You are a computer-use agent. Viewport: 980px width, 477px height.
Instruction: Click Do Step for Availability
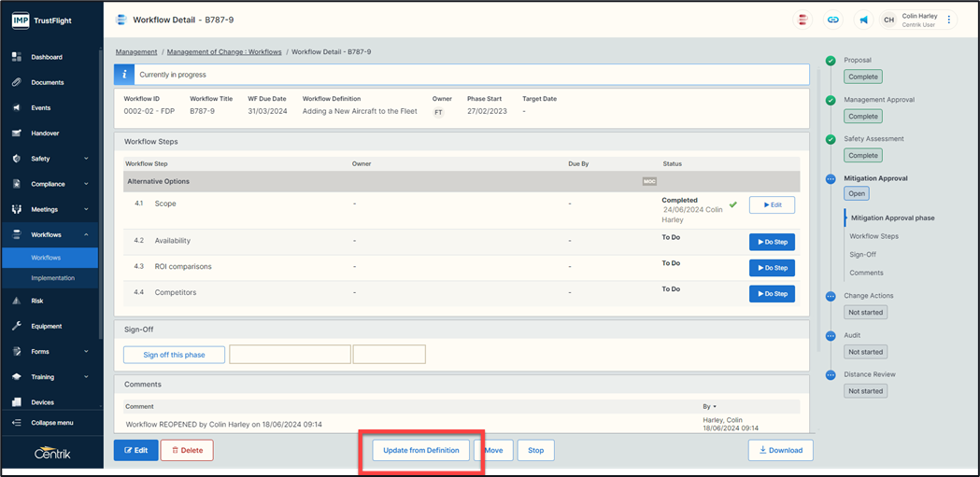772,242
